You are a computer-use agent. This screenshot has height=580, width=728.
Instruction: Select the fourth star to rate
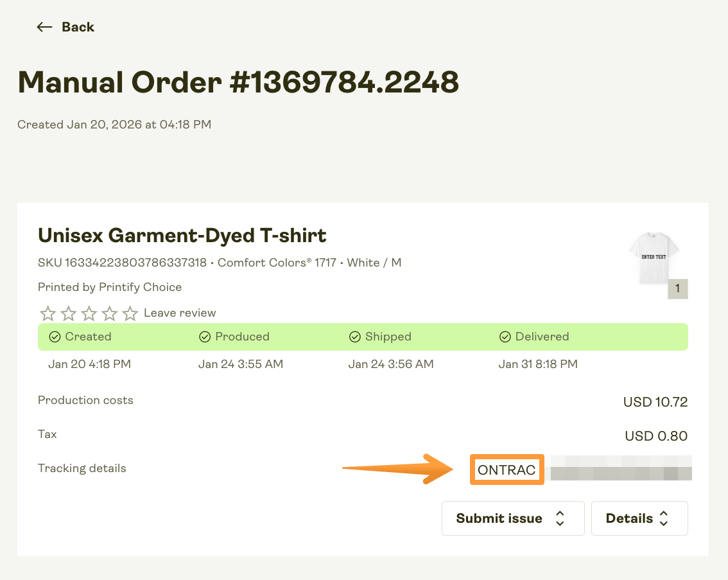(109, 313)
